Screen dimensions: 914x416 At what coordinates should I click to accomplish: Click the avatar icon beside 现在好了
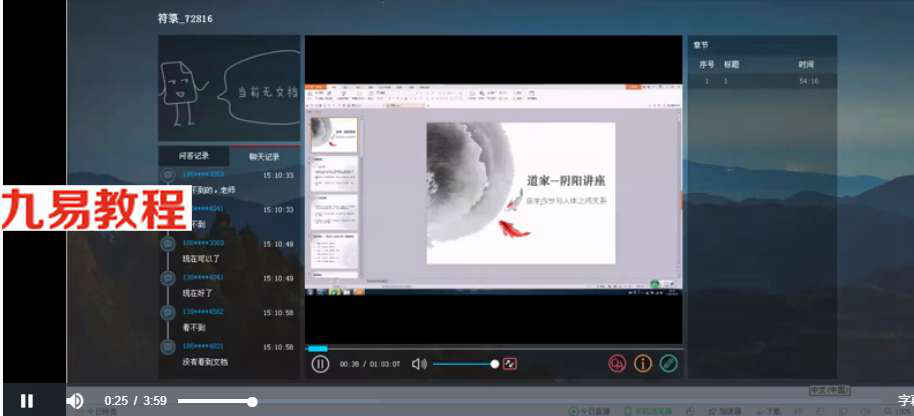click(168, 278)
